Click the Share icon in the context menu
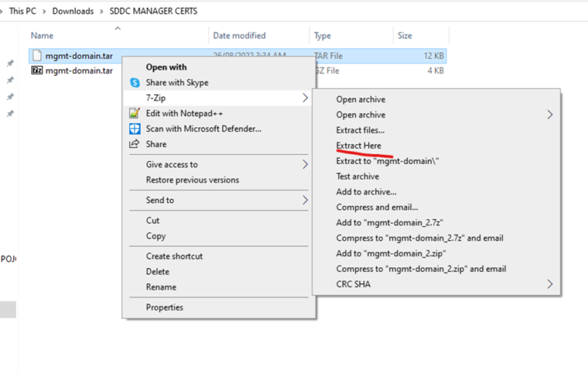The image size is (588, 374). [x=135, y=144]
